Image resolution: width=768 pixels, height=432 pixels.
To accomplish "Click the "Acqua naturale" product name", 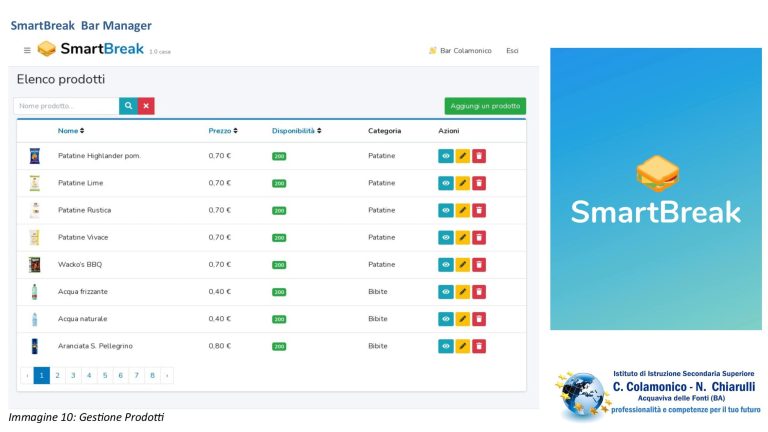I will tap(82, 319).
